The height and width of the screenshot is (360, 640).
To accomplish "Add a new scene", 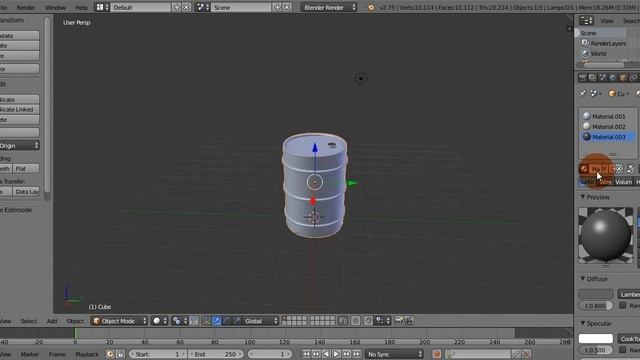I will click(x=277, y=7).
